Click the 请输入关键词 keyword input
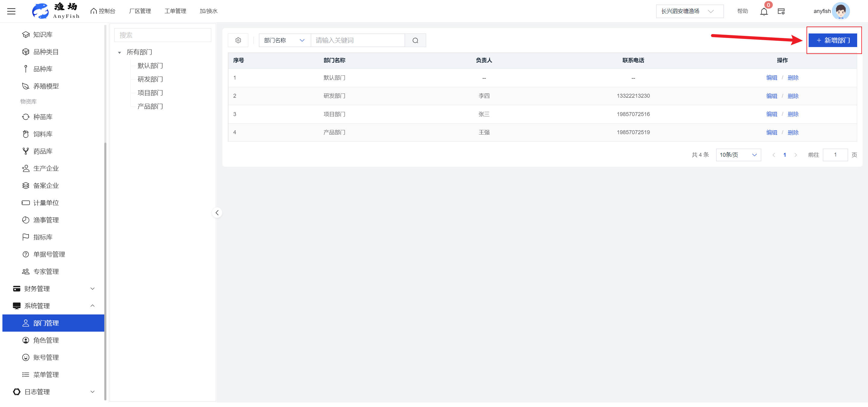The width and height of the screenshot is (868, 407). pyautogui.click(x=357, y=40)
